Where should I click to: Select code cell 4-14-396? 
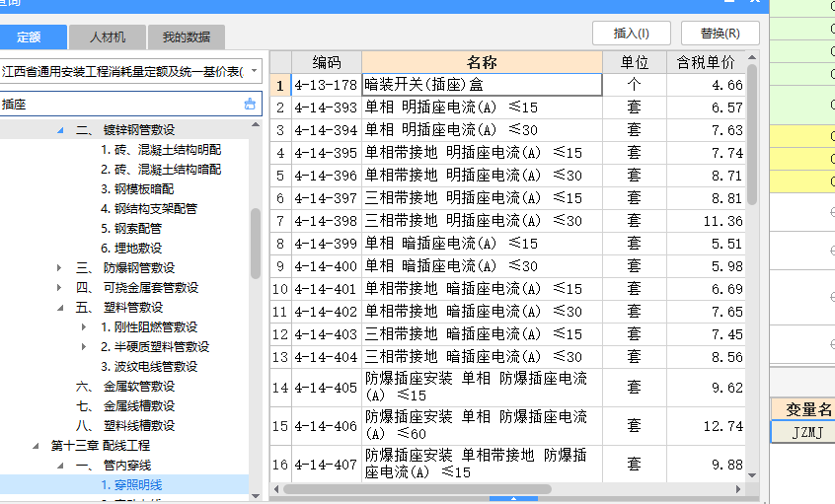click(x=327, y=176)
